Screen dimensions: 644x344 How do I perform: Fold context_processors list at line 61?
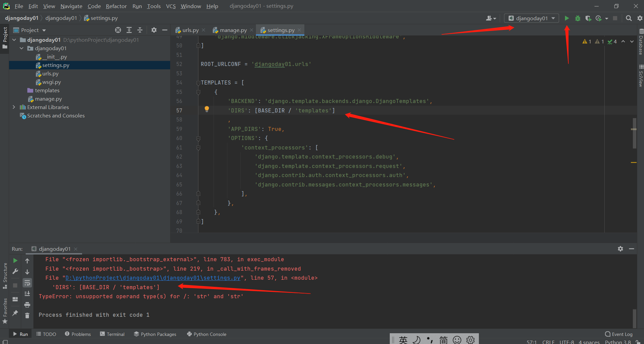[x=198, y=147]
